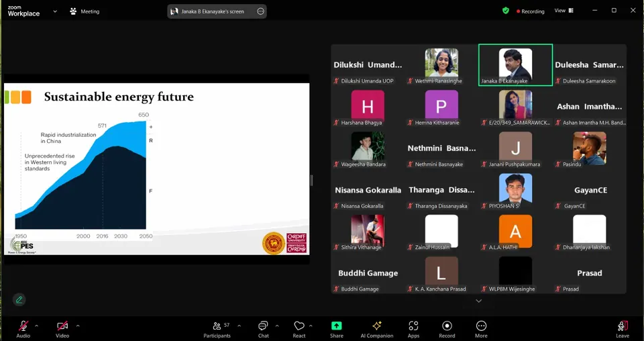Click the IEEE PES logo on slide
The image size is (644, 341).
coord(22,245)
